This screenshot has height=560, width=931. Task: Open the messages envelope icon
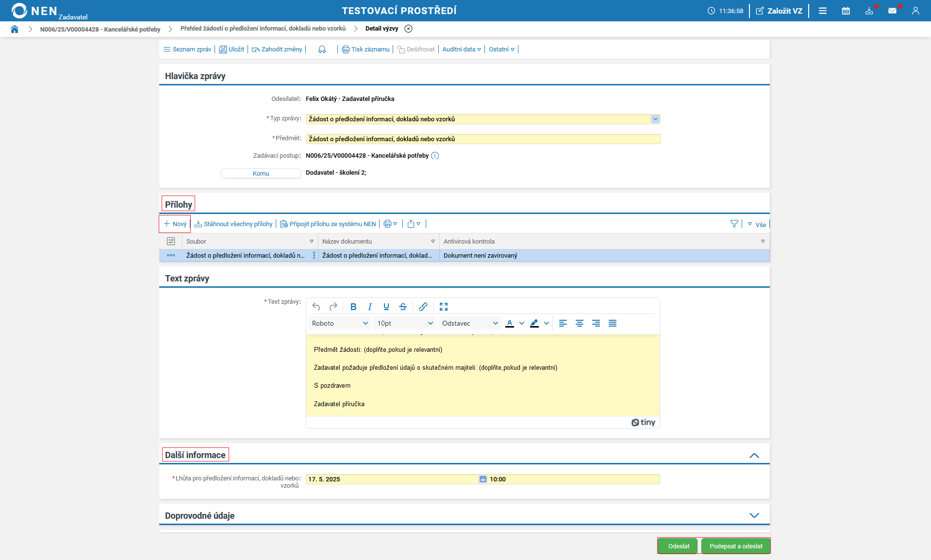pyautogui.click(x=892, y=11)
